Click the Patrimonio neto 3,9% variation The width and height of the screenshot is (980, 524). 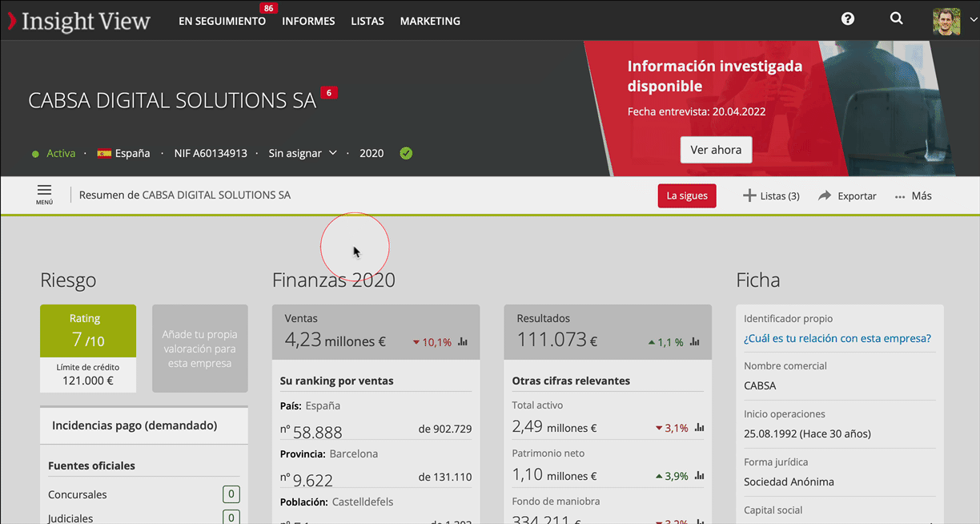[672, 476]
